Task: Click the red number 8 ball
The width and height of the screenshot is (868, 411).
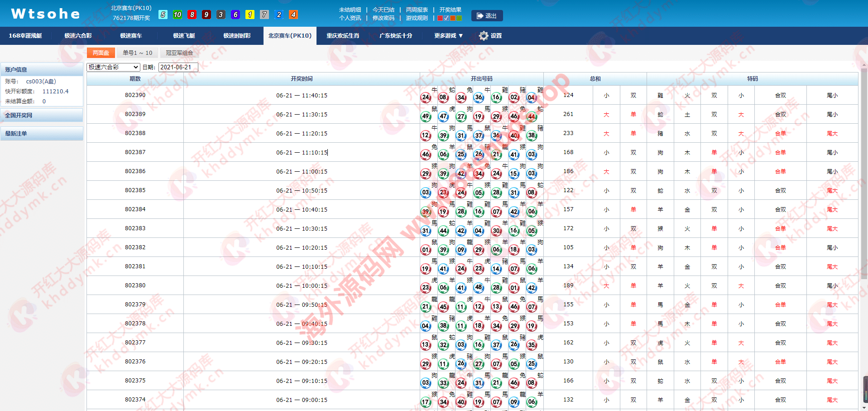Action: coord(192,15)
